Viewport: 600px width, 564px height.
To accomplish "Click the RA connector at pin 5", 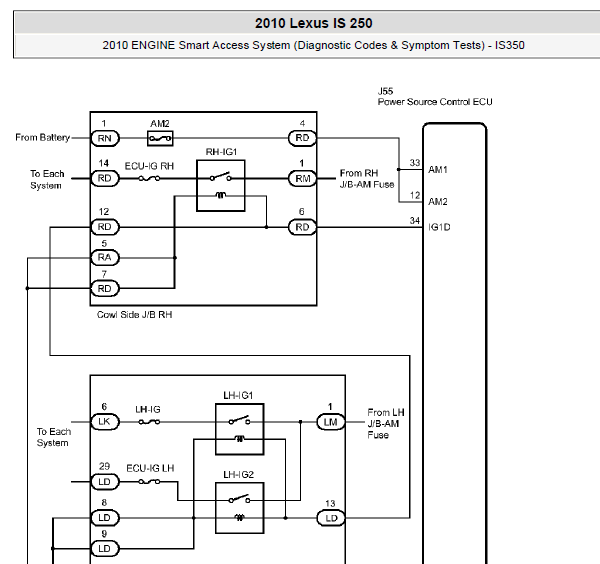I will click(x=105, y=258).
